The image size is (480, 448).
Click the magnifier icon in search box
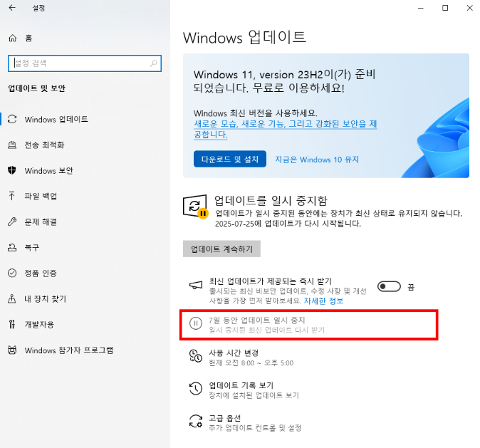click(x=153, y=63)
